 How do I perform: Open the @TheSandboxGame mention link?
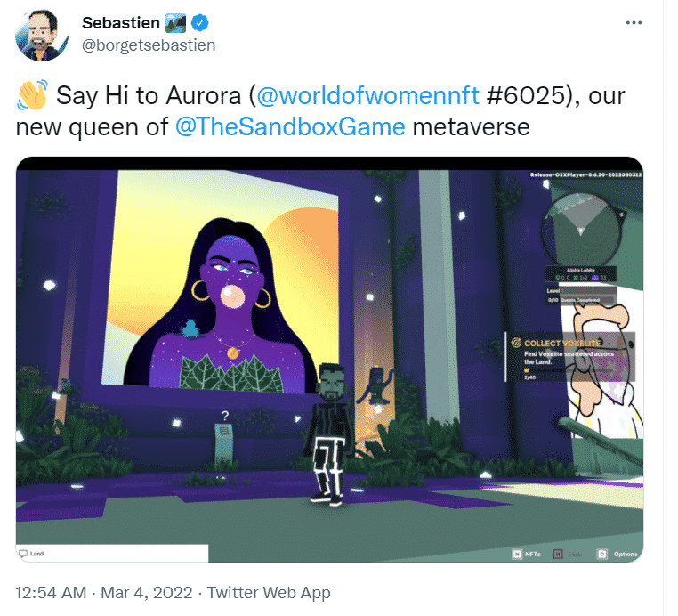(x=290, y=127)
